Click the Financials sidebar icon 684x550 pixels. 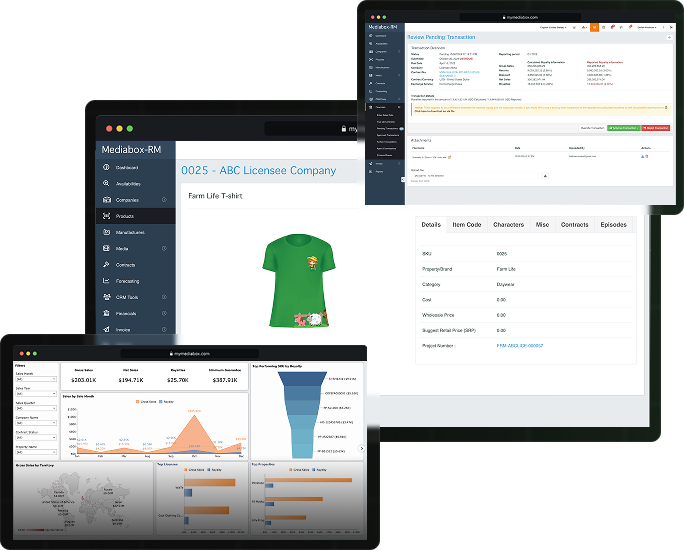(106, 313)
